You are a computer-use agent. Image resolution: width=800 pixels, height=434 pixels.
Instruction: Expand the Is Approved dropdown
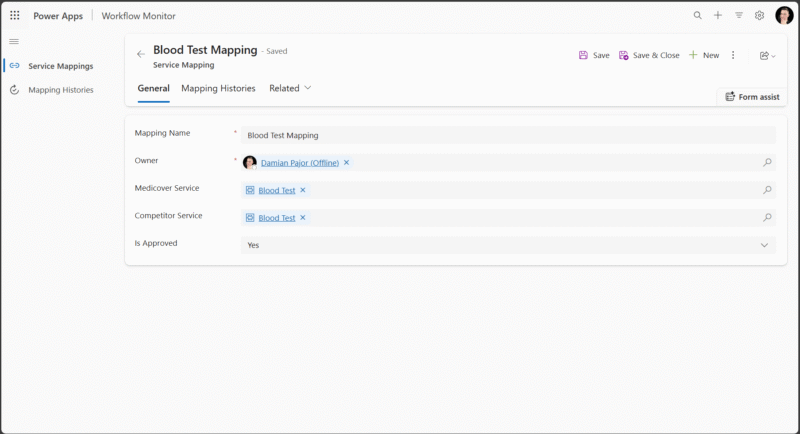[764, 245]
